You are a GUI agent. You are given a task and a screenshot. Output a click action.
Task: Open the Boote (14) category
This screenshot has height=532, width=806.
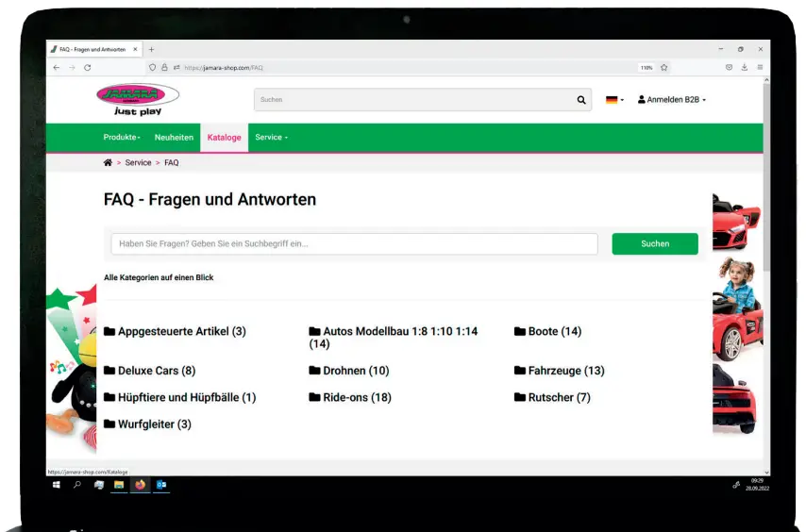pos(548,331)
